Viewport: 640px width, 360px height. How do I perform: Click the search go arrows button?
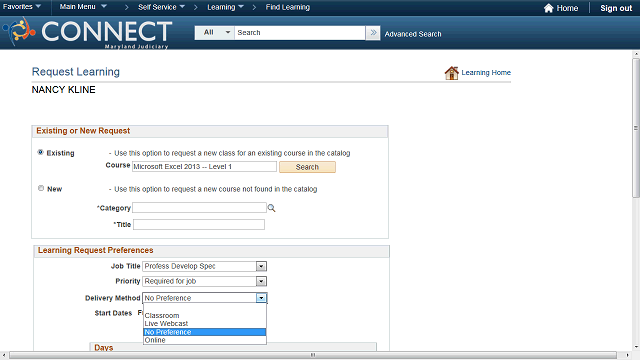(373, 33)
